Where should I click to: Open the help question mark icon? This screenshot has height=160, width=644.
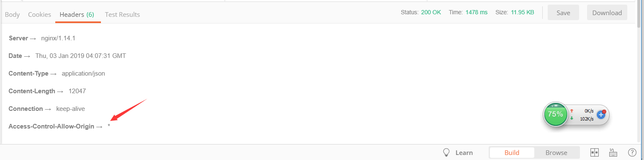click(633, 152)
